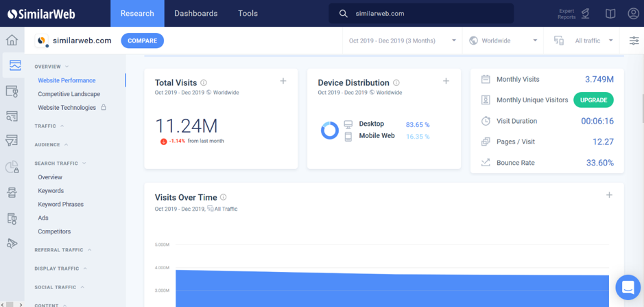Click the lock icon beside Website Technologies
The height and width of the screenshot is (307, 644).
pos(104,107)
